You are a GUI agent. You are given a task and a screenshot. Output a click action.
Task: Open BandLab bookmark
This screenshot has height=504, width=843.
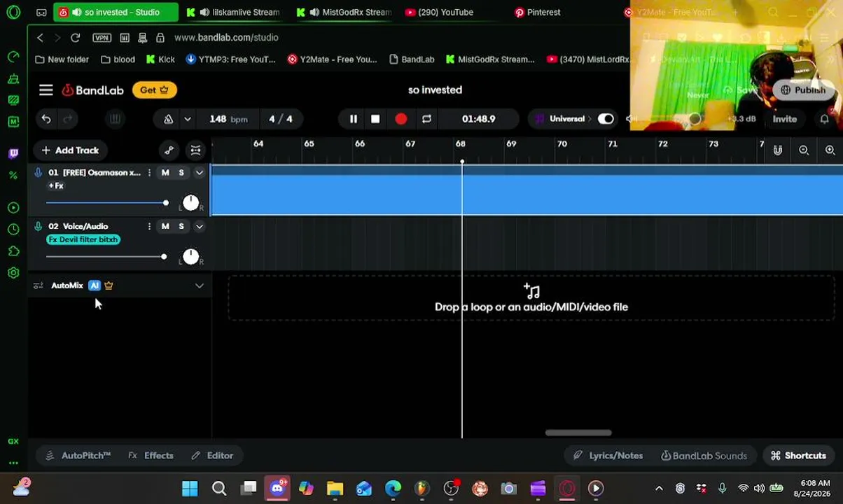point(412,59)
